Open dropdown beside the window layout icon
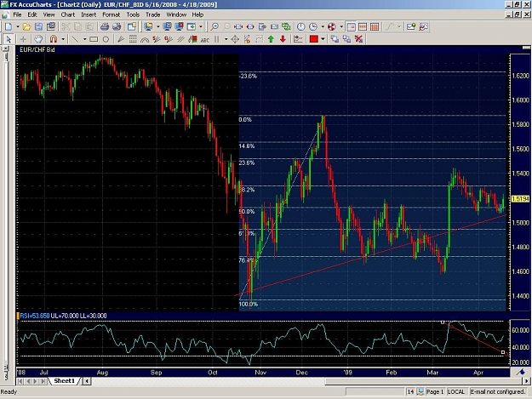 [201, 26]
